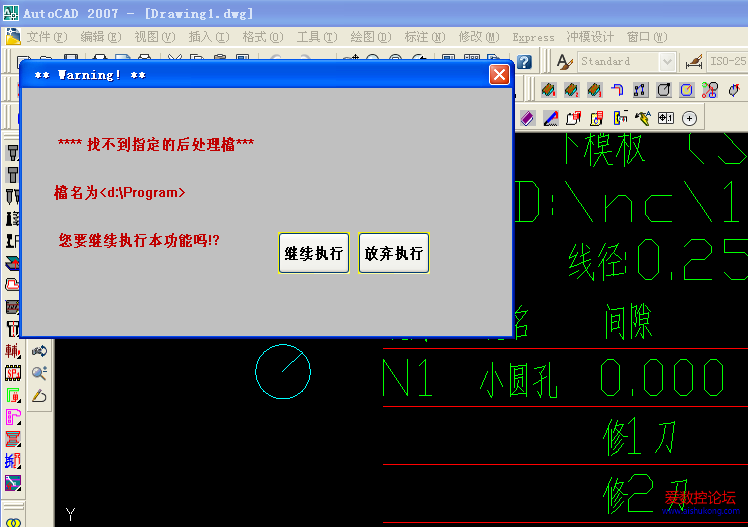The width and height of the screenshot is (748, 527).
Task: Click the 小圆孔 text in the drawing
Action: 519,382
